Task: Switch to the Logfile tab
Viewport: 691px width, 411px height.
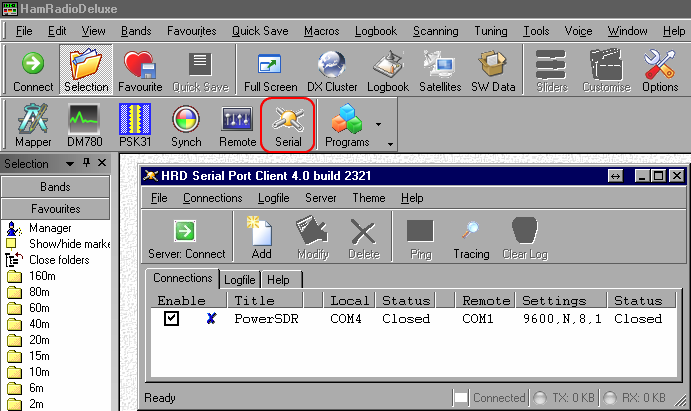Action: coord(239,280)
